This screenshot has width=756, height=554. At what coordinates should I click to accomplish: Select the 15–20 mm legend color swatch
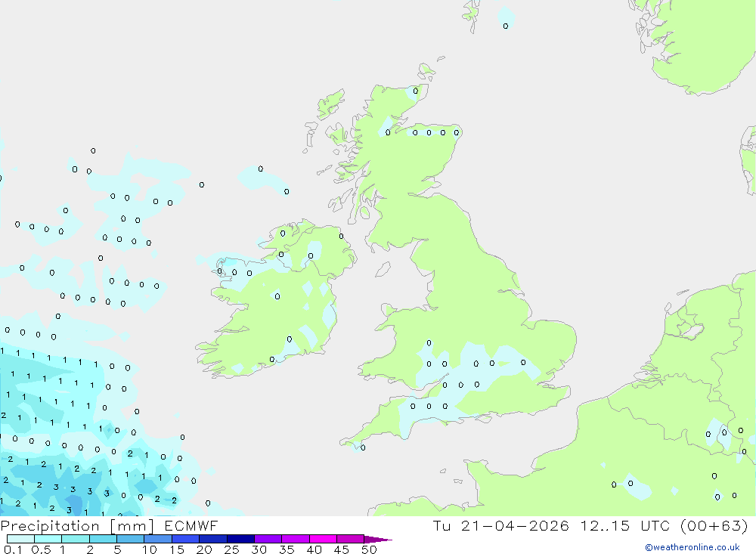(186, 539)
